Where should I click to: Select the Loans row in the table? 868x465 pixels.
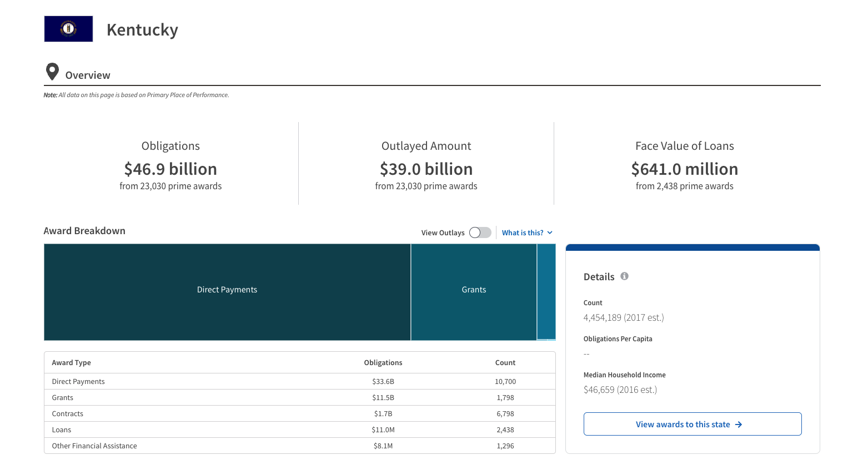pos(62,430)
